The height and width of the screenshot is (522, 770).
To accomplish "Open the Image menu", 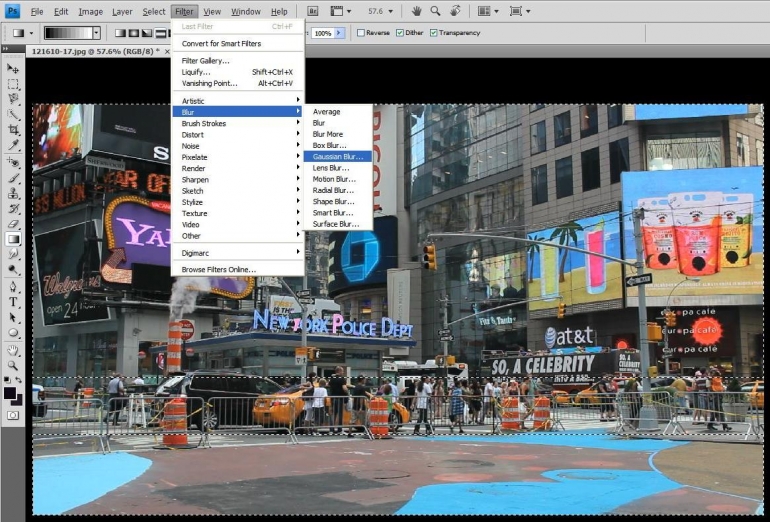I will tap(91, 11).
